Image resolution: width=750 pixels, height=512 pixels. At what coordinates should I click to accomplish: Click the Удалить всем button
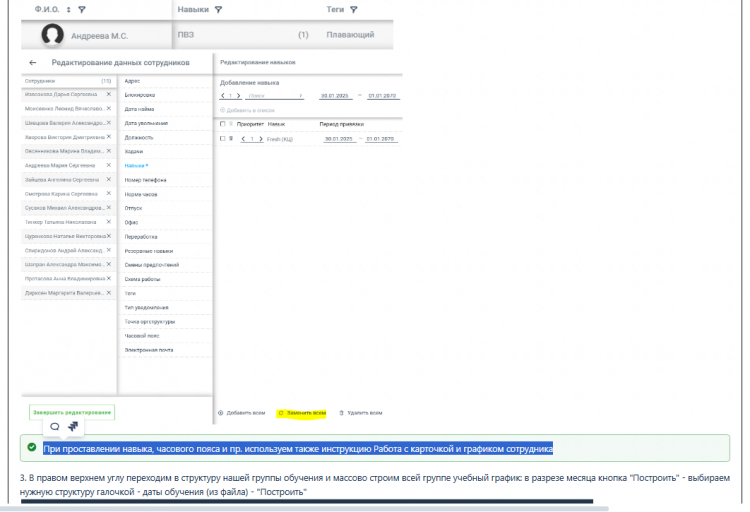pyautogui.click(x=361, y=413)
